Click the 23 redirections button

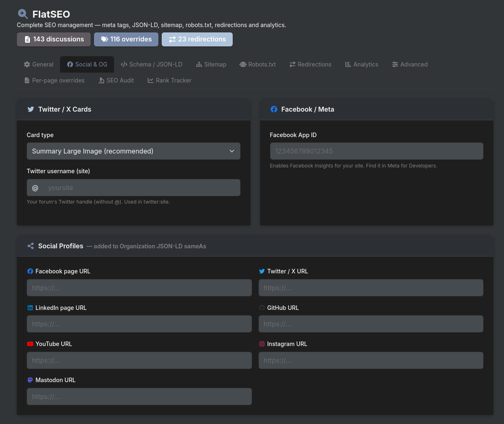[197, 39]
